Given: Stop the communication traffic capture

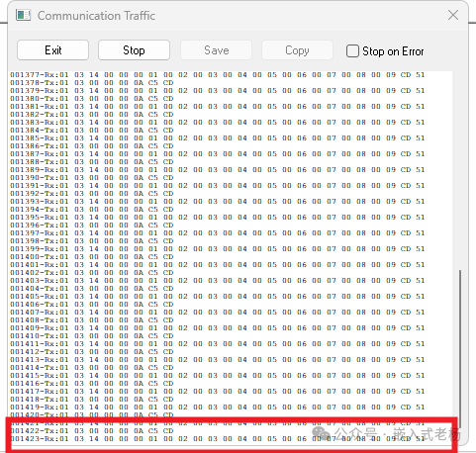Looking at the screenshot, I should pyautogui.click(x=134, y=50).
